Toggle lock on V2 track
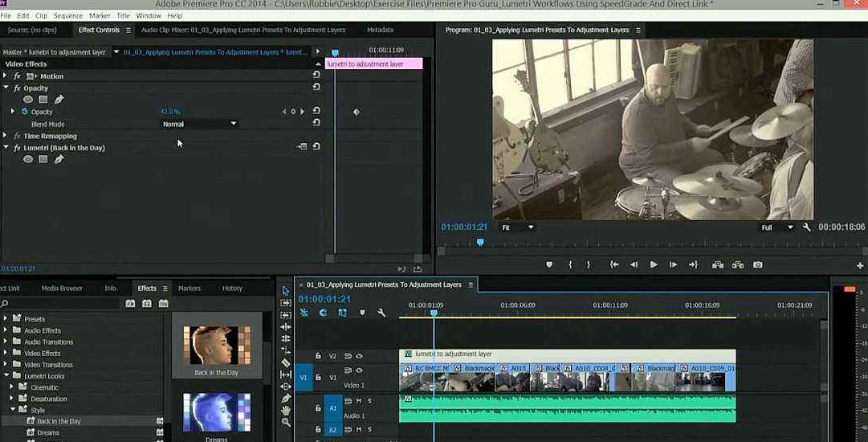 pyautogui.click(x=318, y=356)
